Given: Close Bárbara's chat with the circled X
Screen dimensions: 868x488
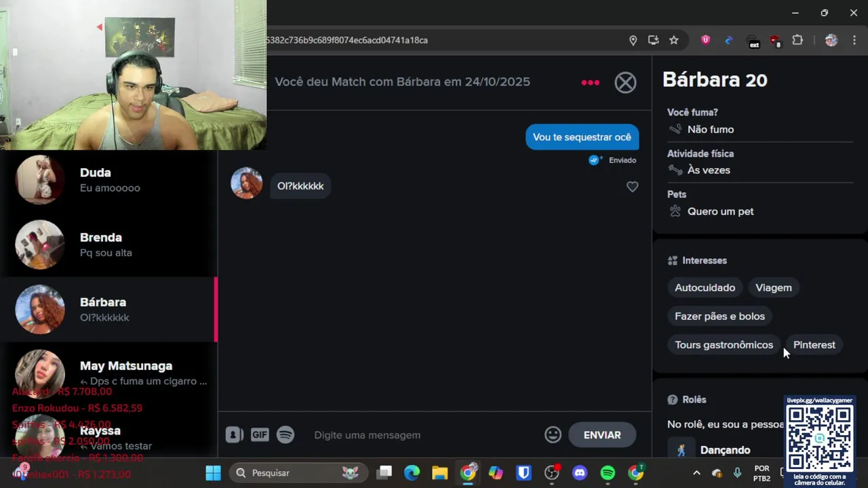Looking at the screenshot, I should tap(625, 82).
